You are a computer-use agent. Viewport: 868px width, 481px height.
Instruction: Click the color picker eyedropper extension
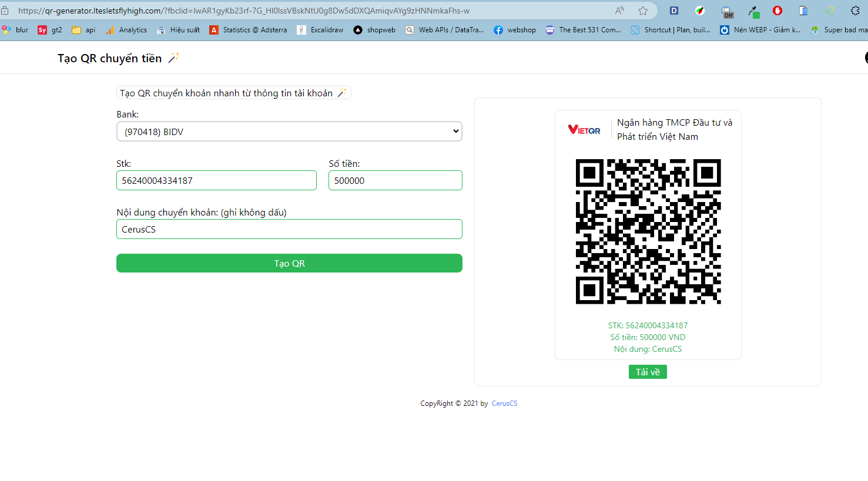(753, 12)
